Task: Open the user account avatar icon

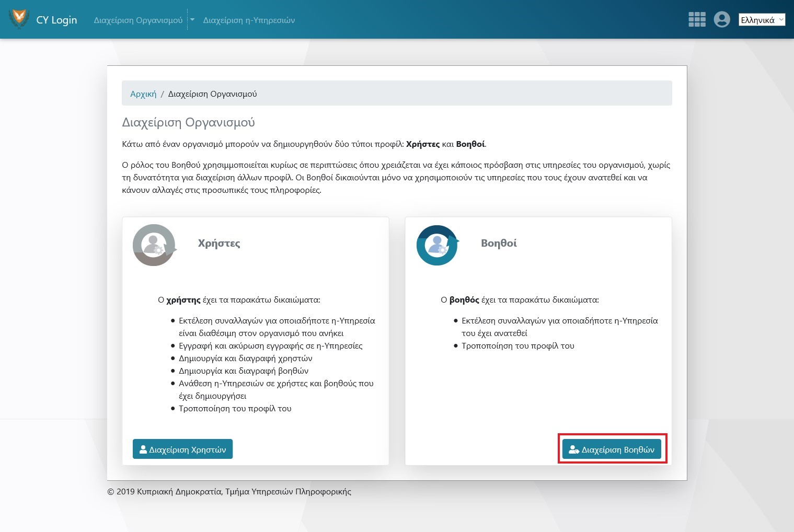Action: click(x=721, y=19)
